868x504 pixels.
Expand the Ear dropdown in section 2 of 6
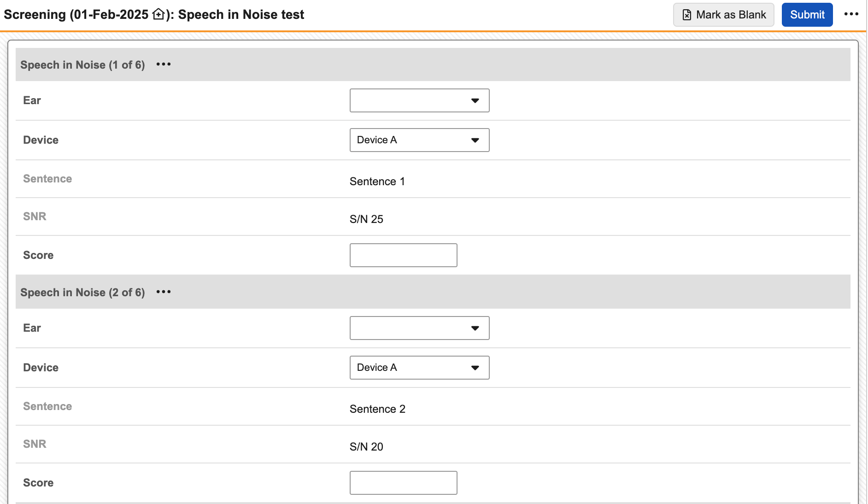coord(419,328)
